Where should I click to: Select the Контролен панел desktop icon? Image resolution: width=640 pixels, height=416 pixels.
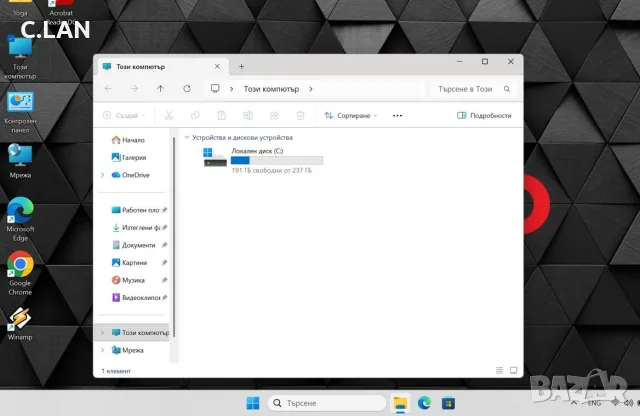point(20,112)
